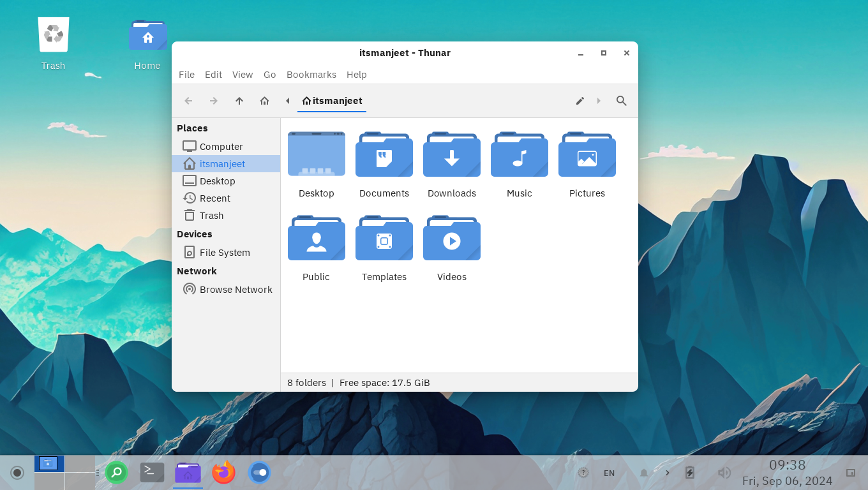This screenshot has height=490, width=868.
Task: Open the EN keyboard layout selector
Action: coord(609,473)
